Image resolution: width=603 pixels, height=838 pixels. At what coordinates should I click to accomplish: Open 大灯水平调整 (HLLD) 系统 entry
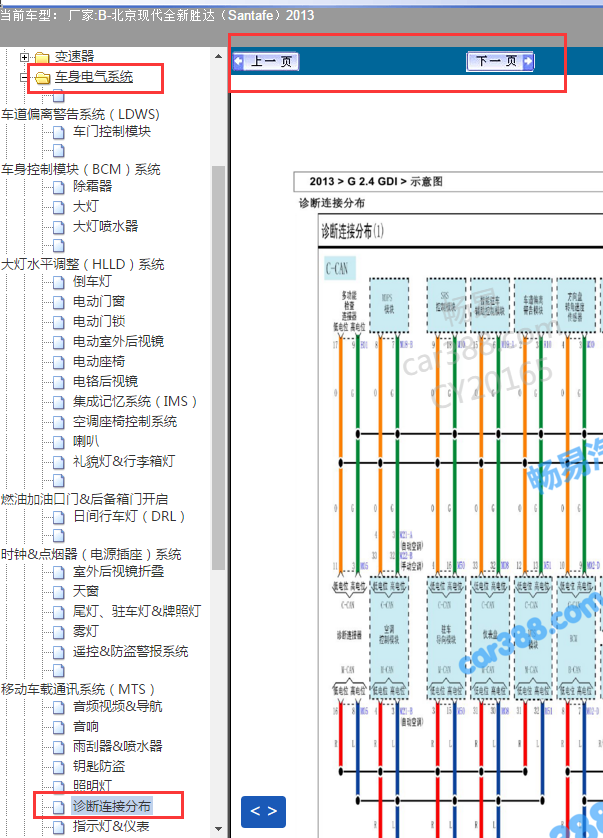tap(83, 265)
